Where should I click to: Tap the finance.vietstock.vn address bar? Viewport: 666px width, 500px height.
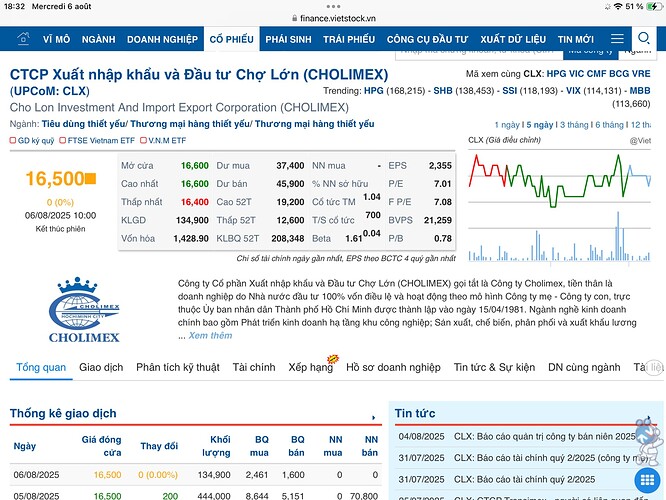333,18
